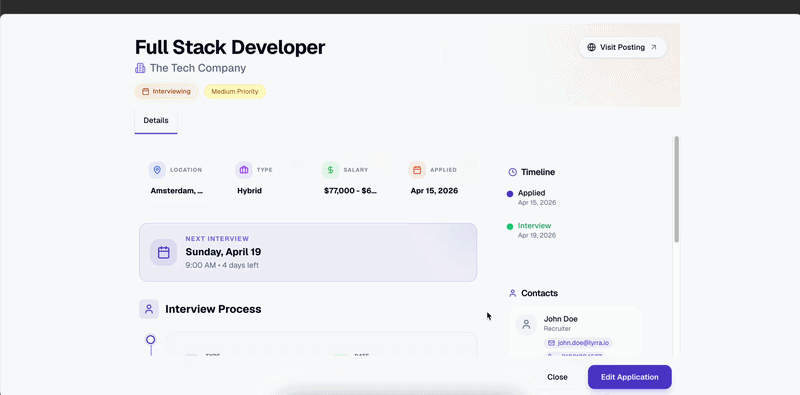This screenshot has height=395, width=800.
Task: Click the Contacts heading
Action: click(x=539, y=293)
